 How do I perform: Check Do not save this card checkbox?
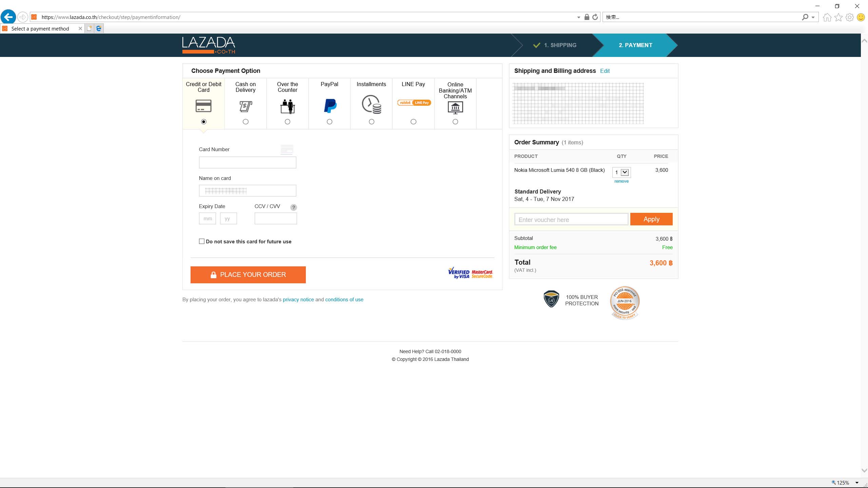[x=202, y=241]
